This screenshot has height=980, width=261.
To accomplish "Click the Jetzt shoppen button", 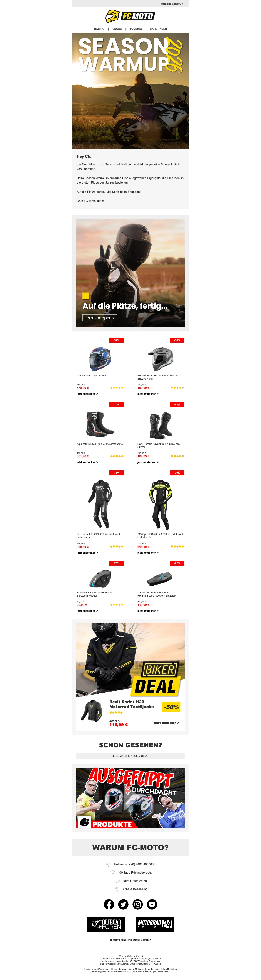I will coord(100,318).
